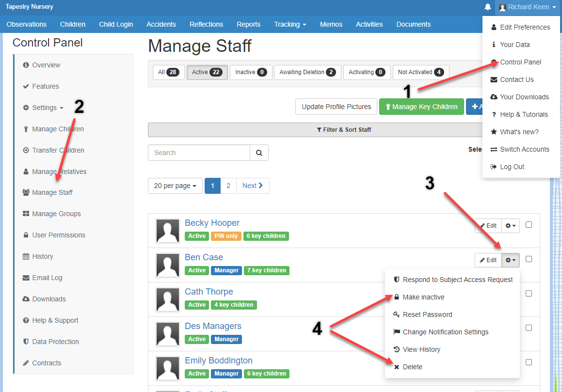This screenshot has height=392, width=562.
Task: Click Help & Tutorials menu entry
Action: point(520,115)
